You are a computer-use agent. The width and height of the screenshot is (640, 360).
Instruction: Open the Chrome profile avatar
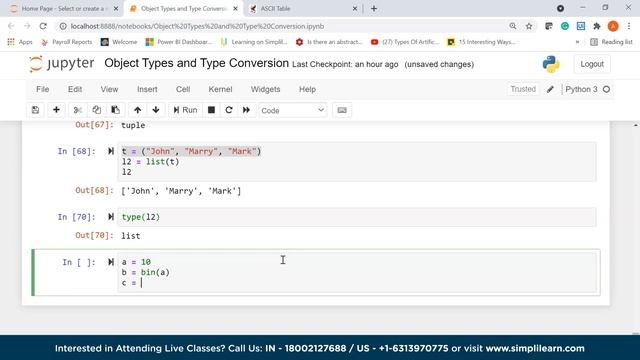[613, 26]
